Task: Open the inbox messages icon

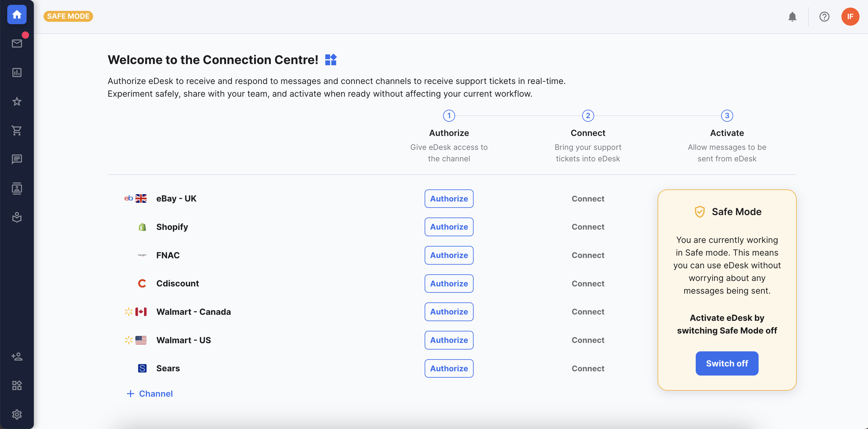Action: 17,43
